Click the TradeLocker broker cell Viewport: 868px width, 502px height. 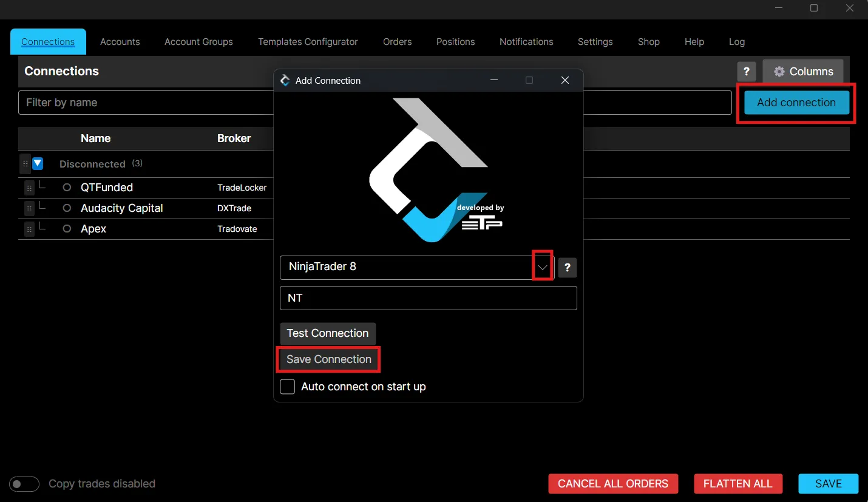coord(242,188)
